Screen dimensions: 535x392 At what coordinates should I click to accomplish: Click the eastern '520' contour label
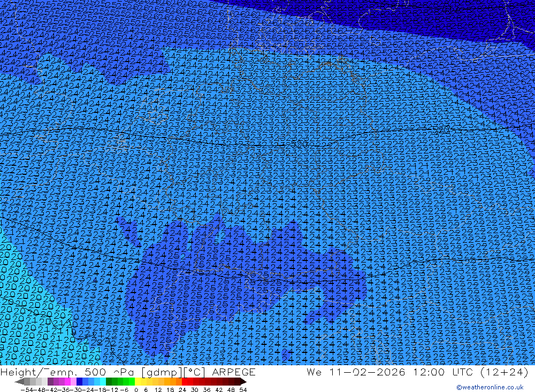point(441,129)
